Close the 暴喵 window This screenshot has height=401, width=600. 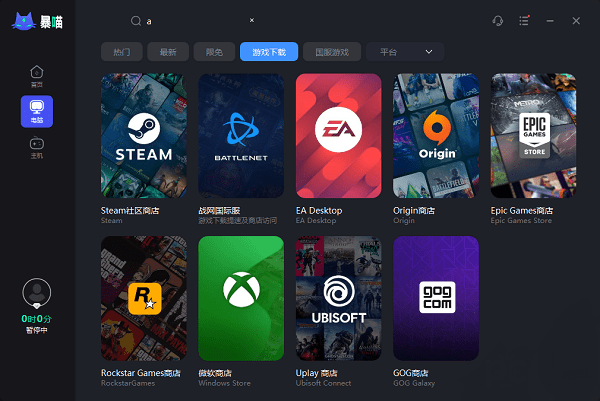576,21
